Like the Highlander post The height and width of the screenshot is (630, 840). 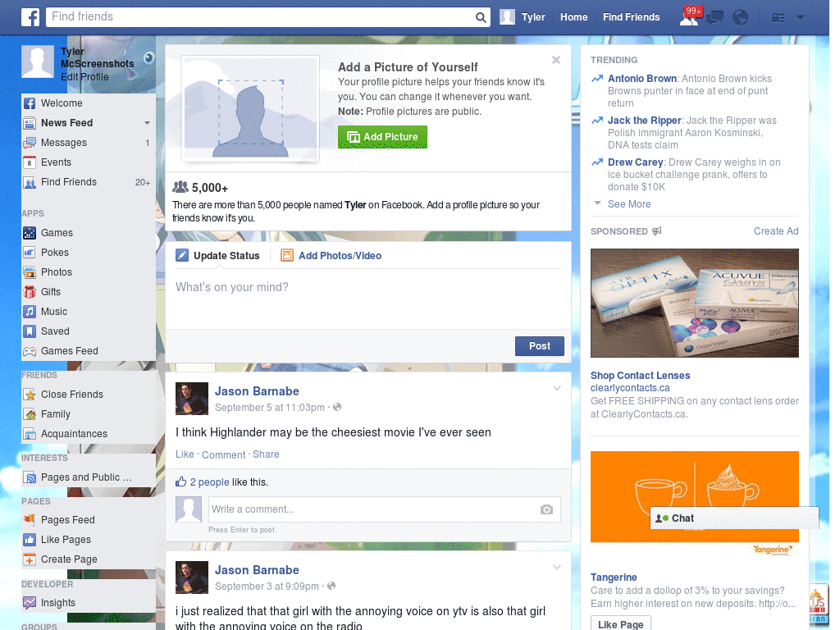click(185, 454)
